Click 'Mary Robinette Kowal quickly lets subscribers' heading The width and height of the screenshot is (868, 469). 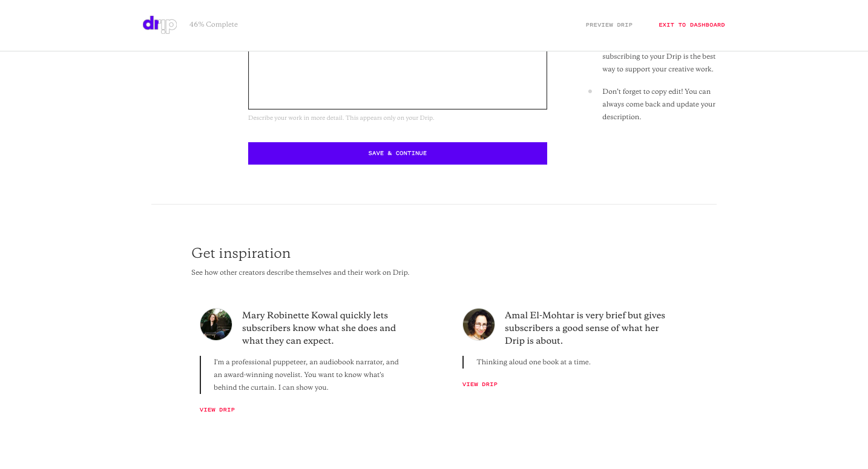(319, 328)
